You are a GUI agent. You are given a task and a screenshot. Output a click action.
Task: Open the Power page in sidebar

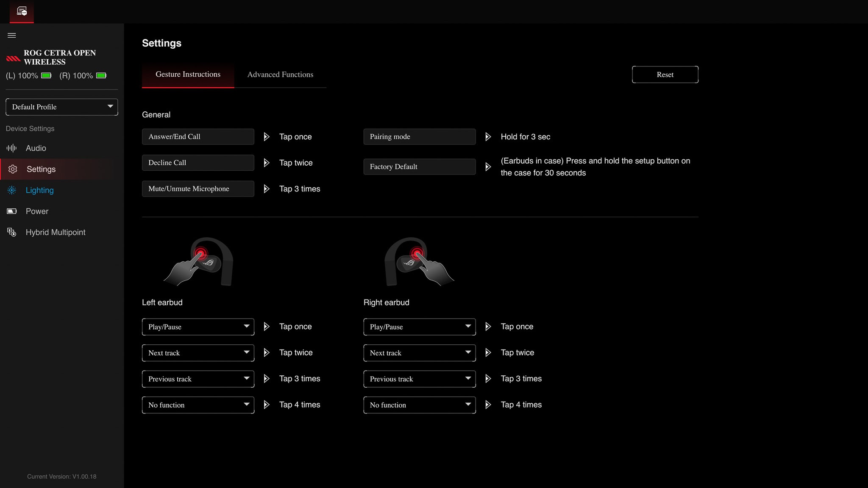click(x=62, y=211)
